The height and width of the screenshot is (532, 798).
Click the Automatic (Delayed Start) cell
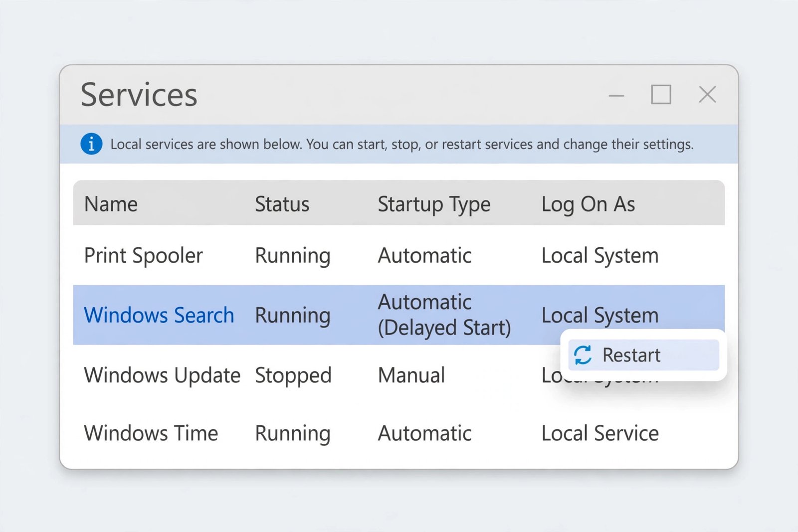pos(444,315)
